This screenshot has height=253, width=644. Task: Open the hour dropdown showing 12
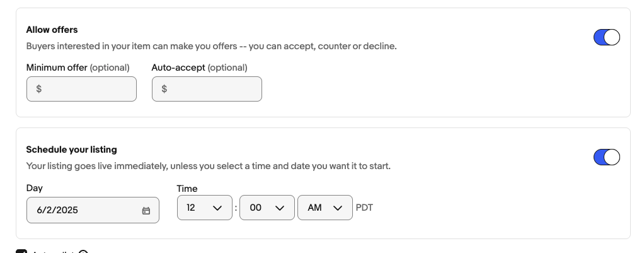(205, 208)
